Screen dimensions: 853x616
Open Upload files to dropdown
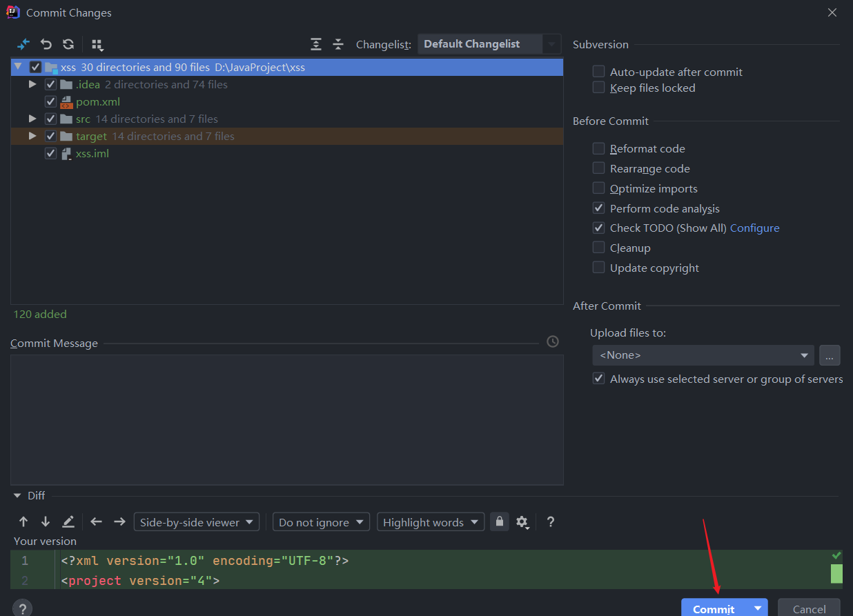click(703, 355)
